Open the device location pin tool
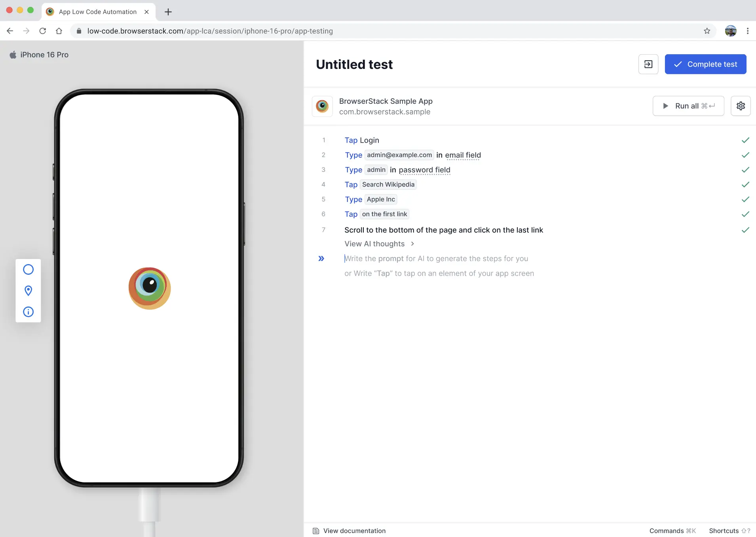Image resolution: width=756 pixels, height=537 pixels. [28, 291]
